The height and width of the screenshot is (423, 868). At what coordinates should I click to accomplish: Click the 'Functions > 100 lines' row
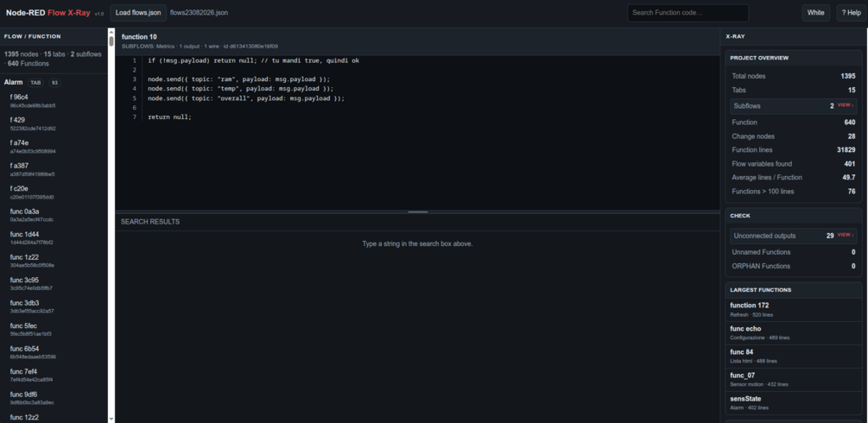793,191
